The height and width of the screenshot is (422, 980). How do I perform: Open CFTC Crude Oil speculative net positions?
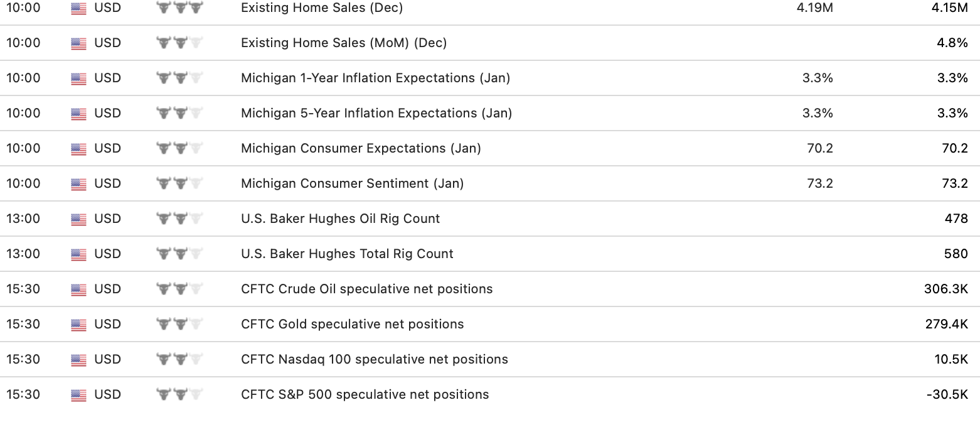(366, 289)
